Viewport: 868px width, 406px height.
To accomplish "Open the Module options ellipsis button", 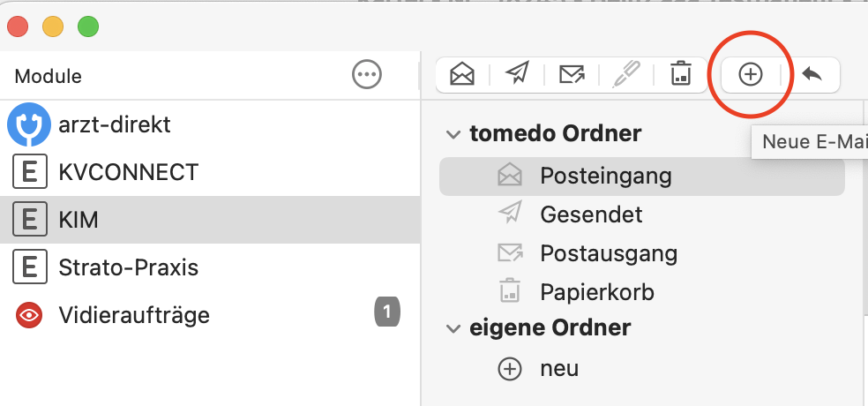I will (x=367, y=74).
